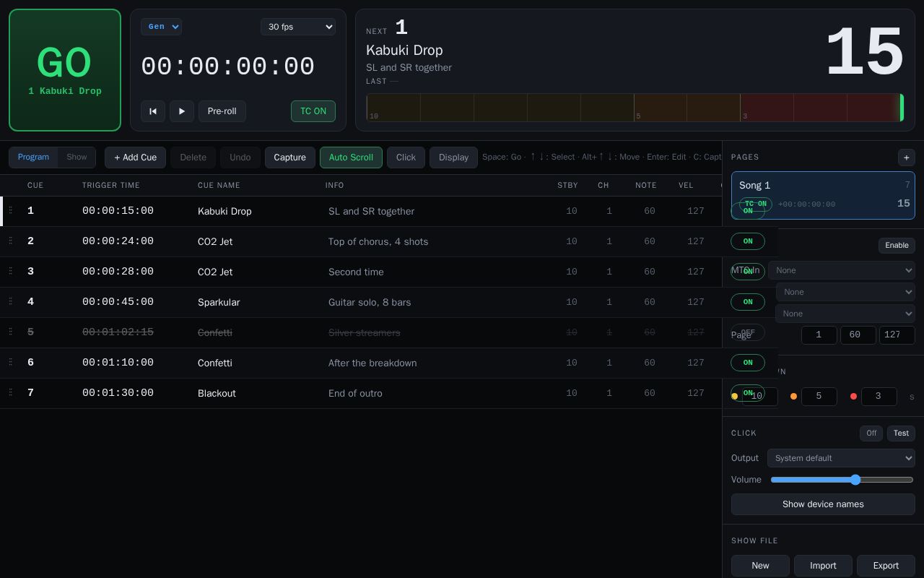
Task: Start timecode playback with play icon
Action: point(182,111)
